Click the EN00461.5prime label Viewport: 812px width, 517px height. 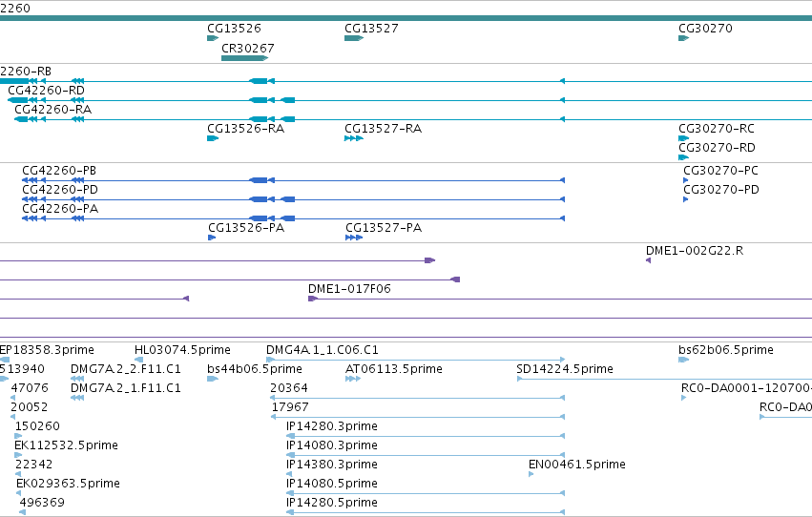pyautogui.click(x=577, y=465)
